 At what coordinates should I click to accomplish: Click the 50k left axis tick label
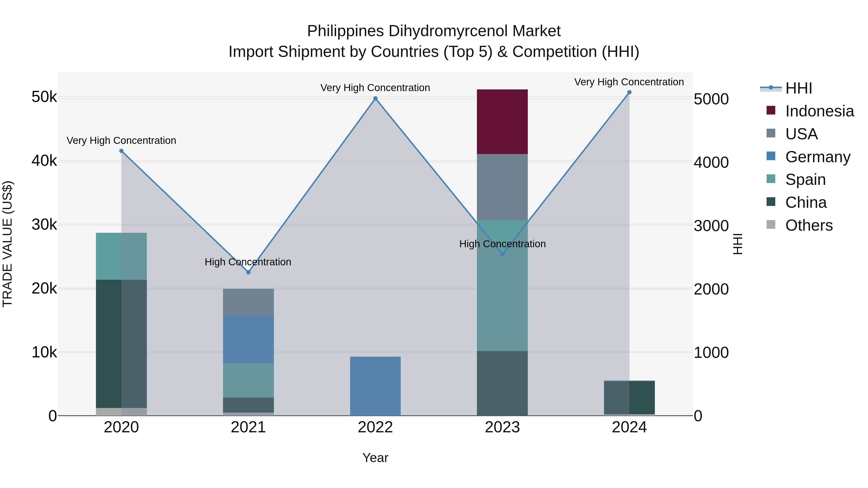(44, 97)
